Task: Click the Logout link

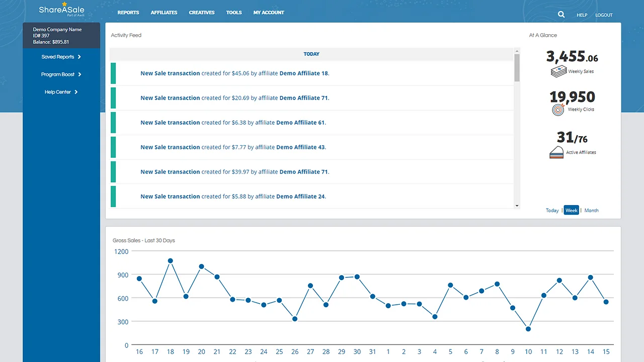Action: 604,15
